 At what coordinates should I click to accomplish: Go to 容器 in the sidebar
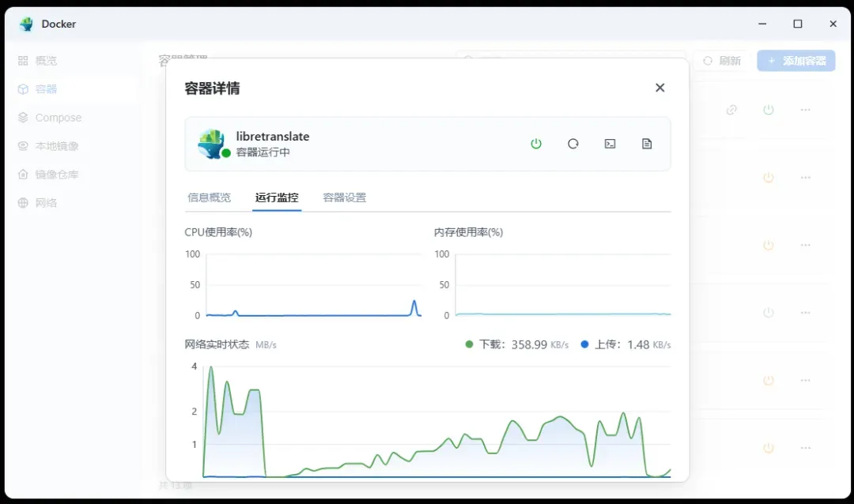pos(46,89)
